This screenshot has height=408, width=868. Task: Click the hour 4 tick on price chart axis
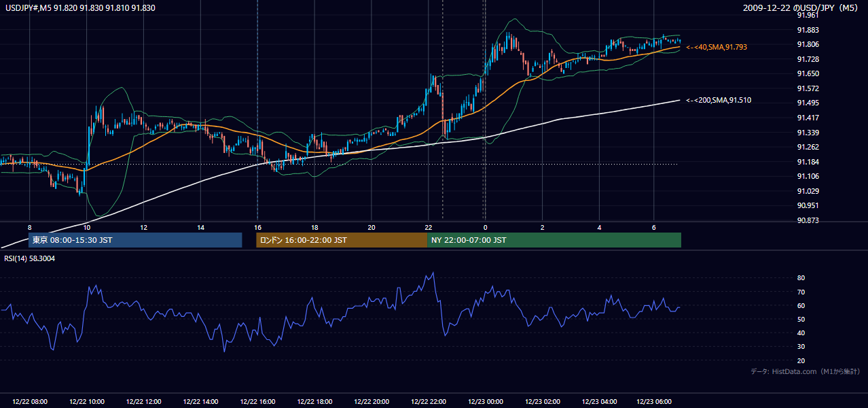(600, 227)
